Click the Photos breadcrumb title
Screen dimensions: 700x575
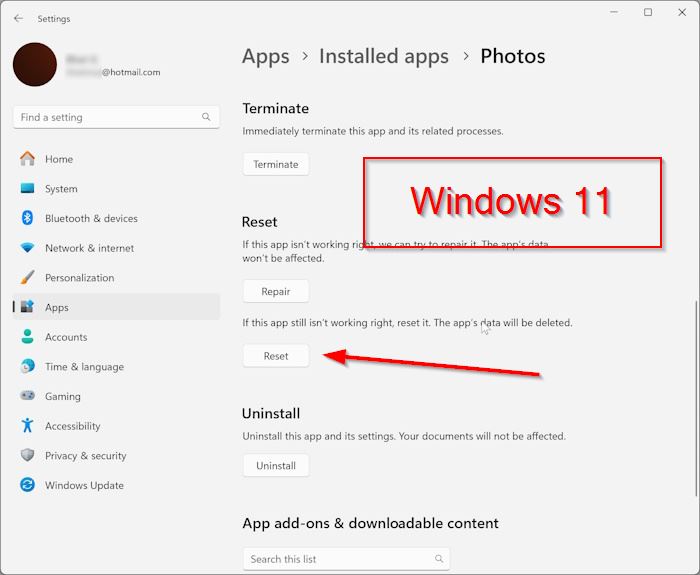[x=512, y=56]
